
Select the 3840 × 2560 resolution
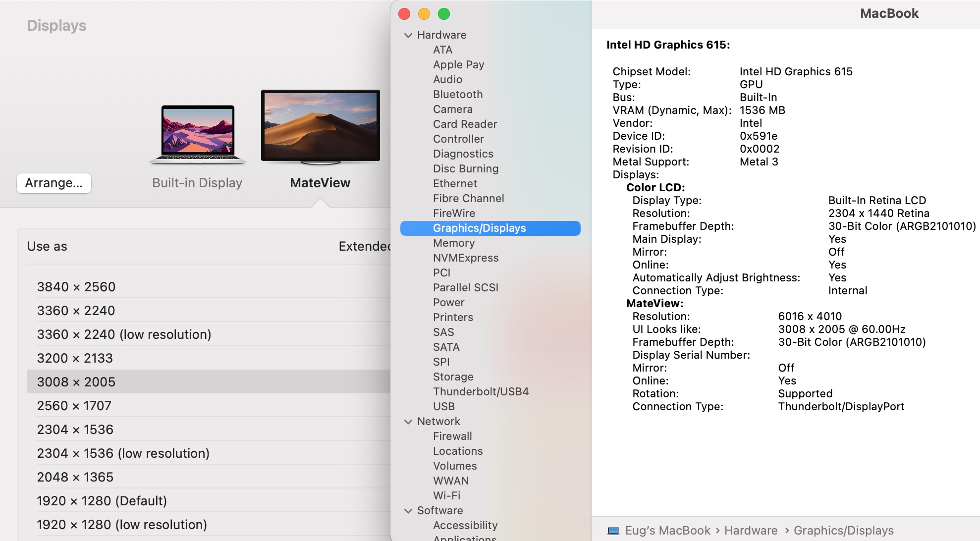point(76,286)
